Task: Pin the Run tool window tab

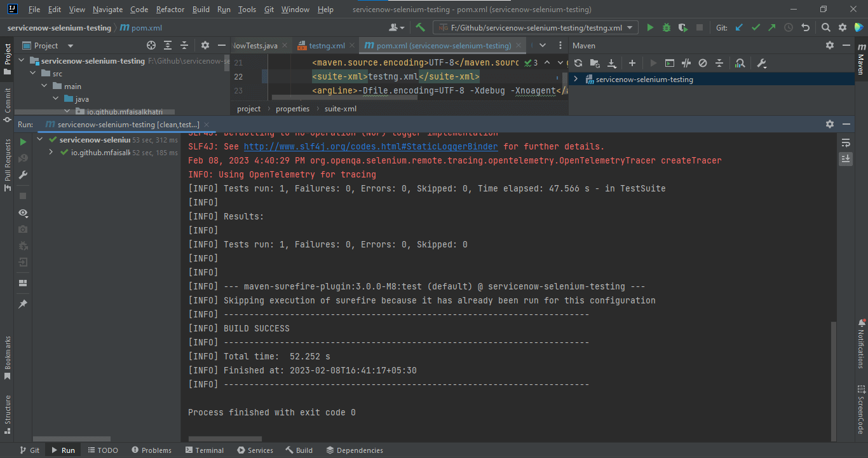Action: [22, 304]
